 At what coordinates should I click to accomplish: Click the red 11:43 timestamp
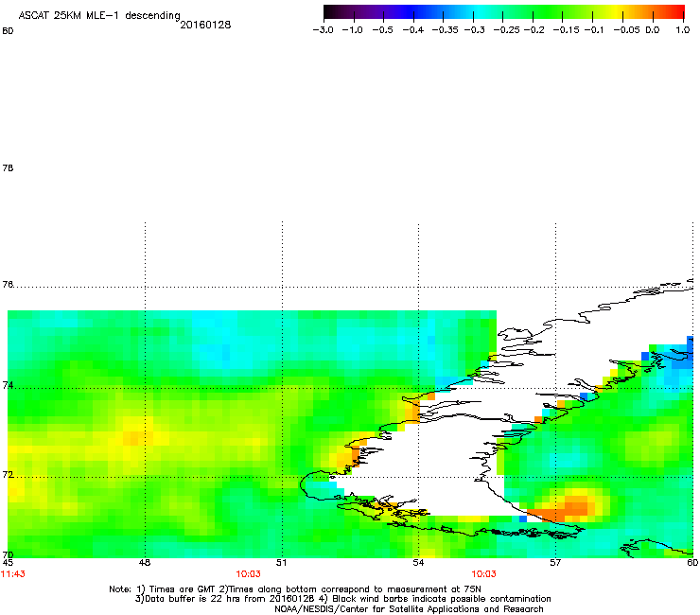[x=13, y=574]
